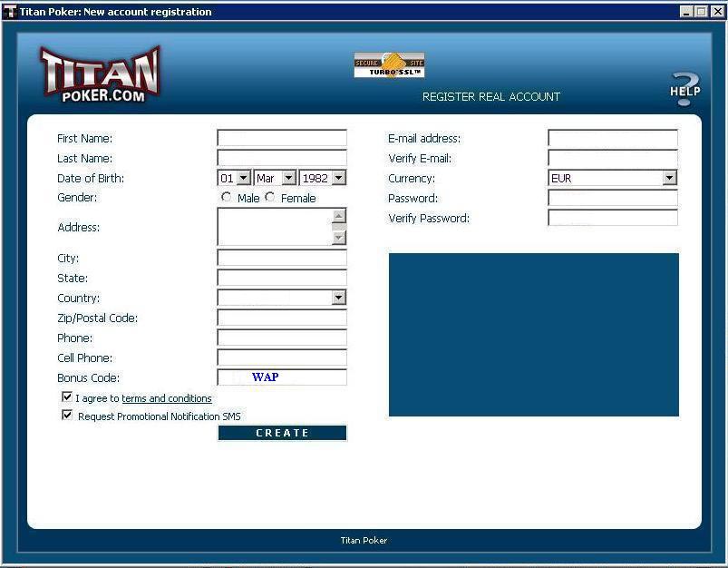Click into the Password field
Screen dimensions: 728x568
pyautogui.click(x=612, y=198)
